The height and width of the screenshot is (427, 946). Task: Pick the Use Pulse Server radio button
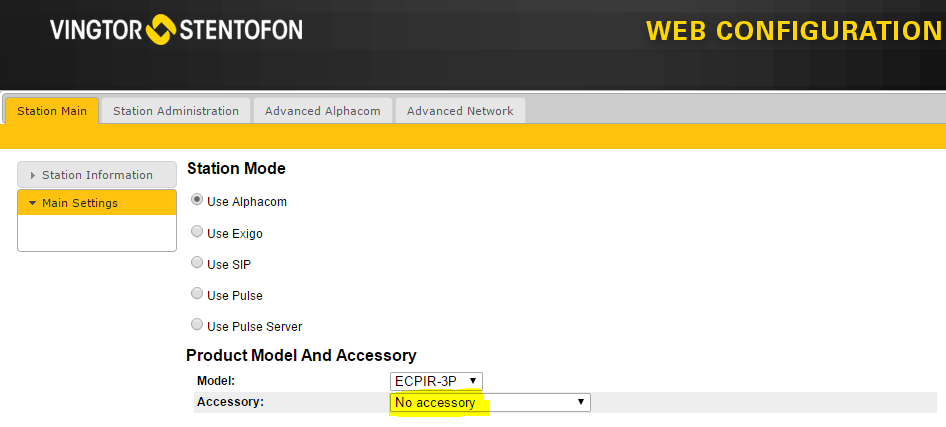(x=197, y=325)
